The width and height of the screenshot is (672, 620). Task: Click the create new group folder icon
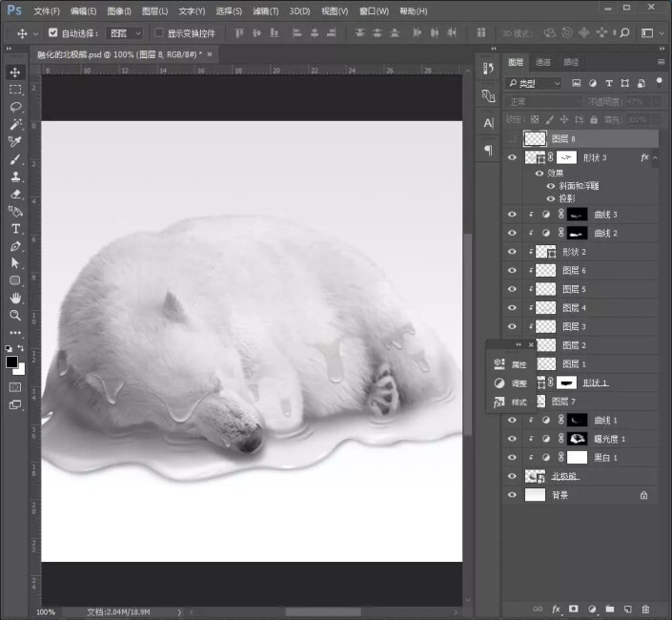point(609,609)
